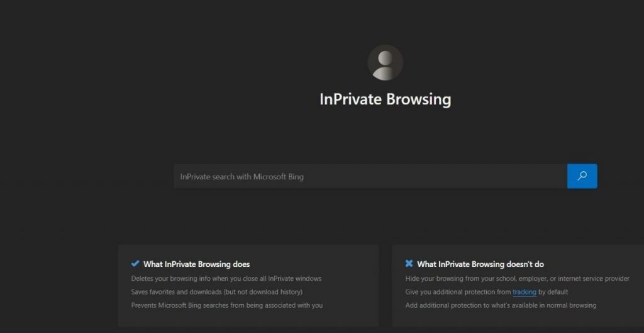Viewport: 644px width, 333px height.
Task: Click the InPrivate profile avatar icon
Action: [385, 62]
